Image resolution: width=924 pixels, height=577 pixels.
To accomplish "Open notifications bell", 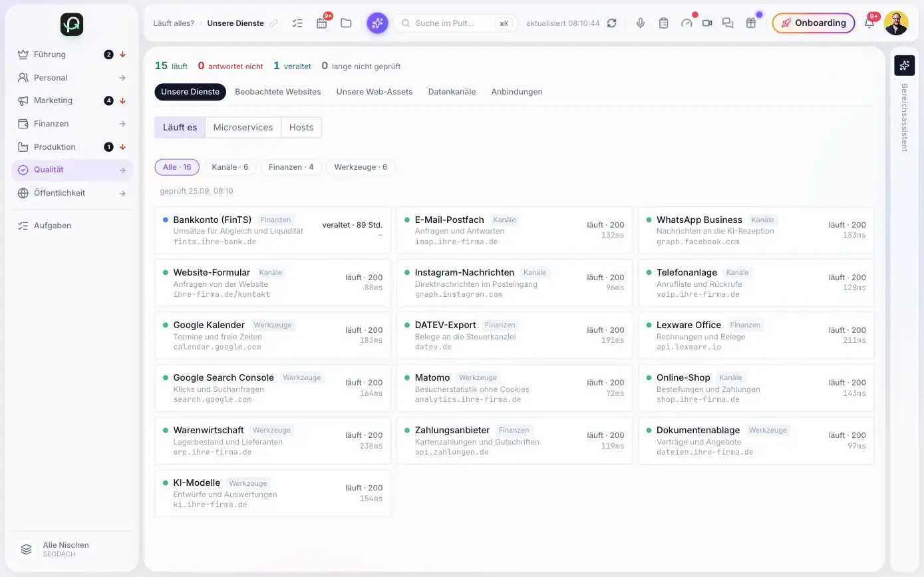I will coord(869,23).
